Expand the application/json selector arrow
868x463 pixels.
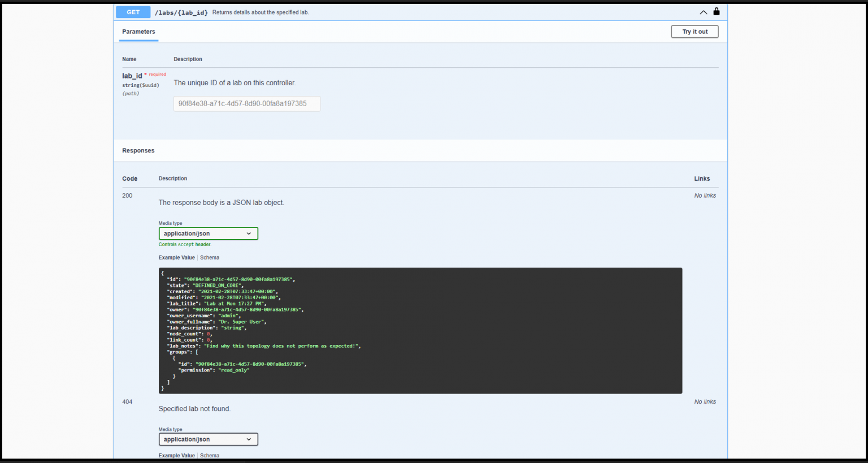pos(249,233)
